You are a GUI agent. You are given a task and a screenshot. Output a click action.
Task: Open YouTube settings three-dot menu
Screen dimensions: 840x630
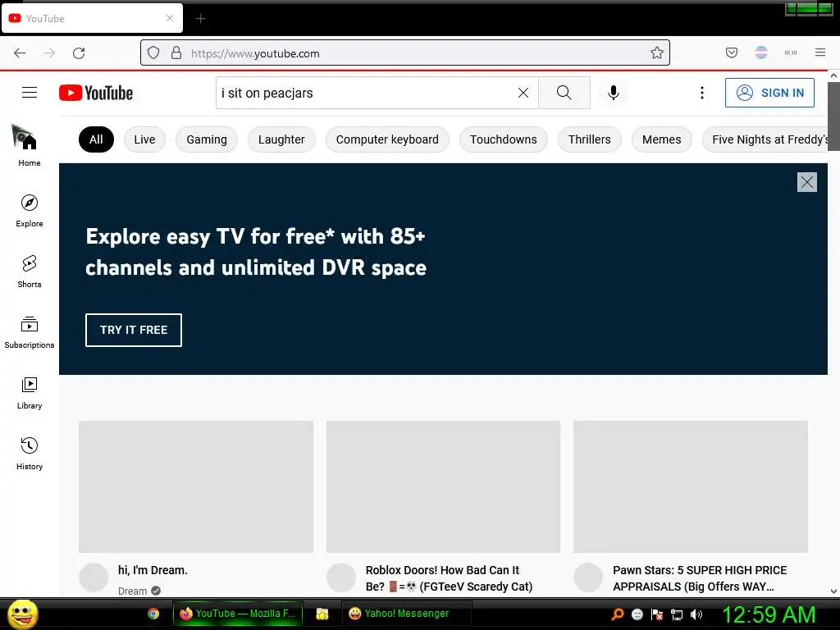pyautogui.click(x=702, y=93)
